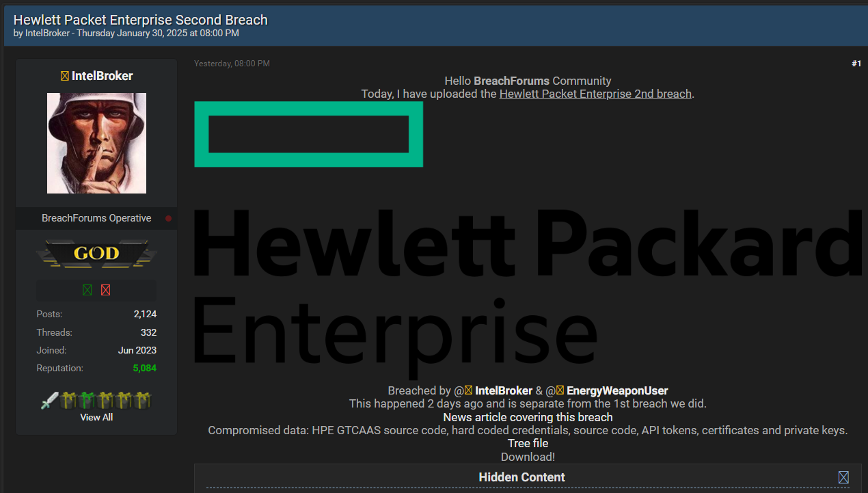The width and height of the screenshot is (868, 493).
Task: Click the yellow gift award beside the sword
Action: click(x=68, y=401)
